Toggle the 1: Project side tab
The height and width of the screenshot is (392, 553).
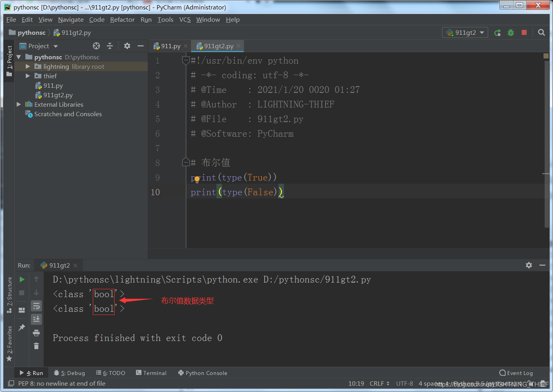click(x=9, y=61)
